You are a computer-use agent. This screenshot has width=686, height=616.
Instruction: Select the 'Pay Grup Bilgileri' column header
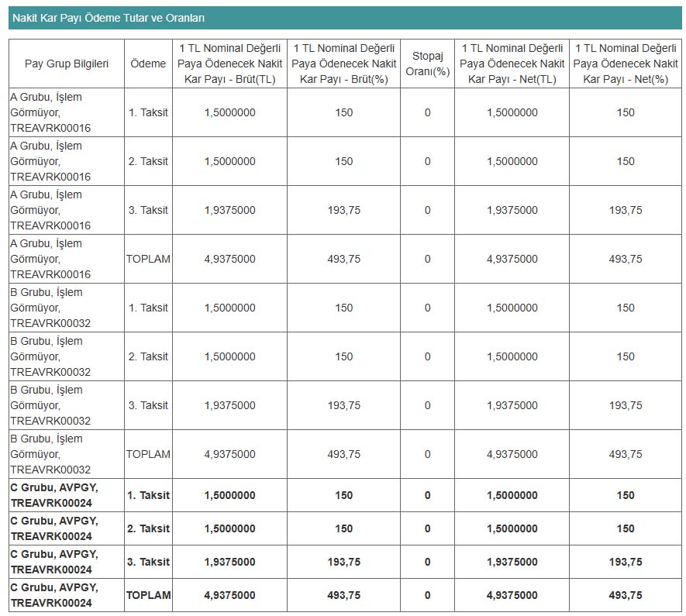67,64
